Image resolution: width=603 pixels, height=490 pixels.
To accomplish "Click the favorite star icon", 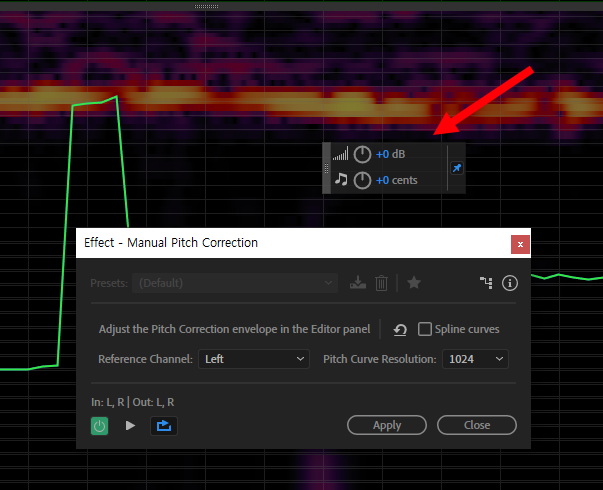I will [x=414, y=283].
